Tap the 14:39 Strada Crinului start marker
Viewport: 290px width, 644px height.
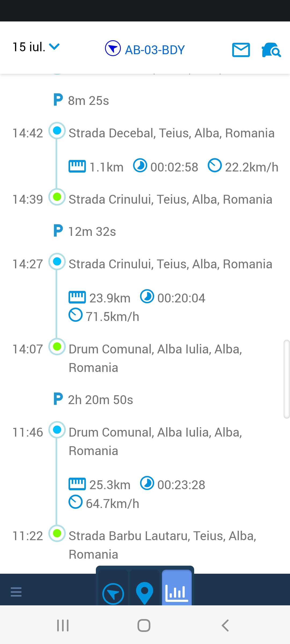coord(57,197)
